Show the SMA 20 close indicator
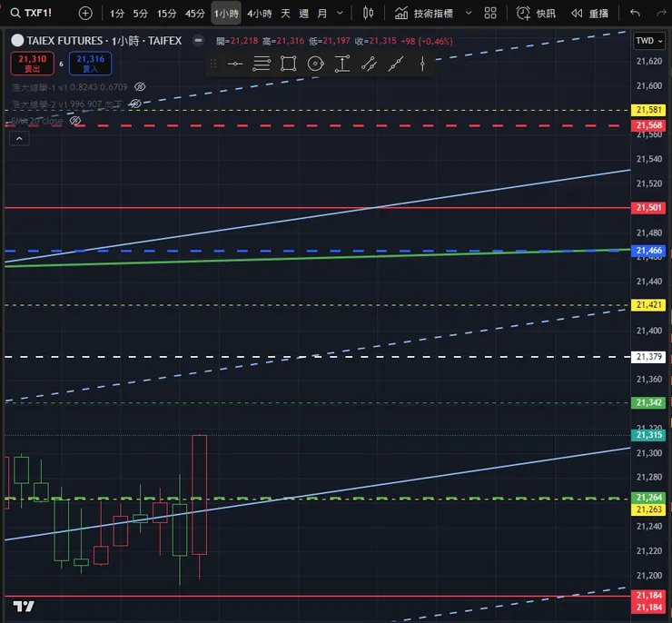 tap(75, 121)
